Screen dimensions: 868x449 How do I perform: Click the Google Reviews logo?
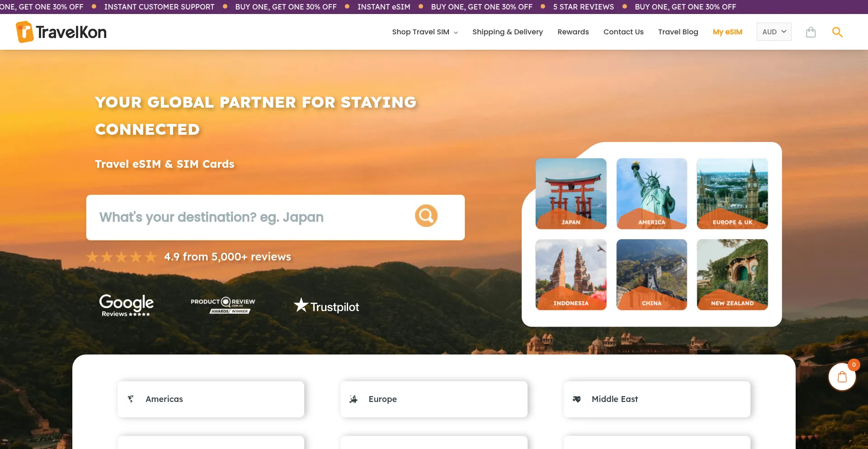[x=126, y=306]
